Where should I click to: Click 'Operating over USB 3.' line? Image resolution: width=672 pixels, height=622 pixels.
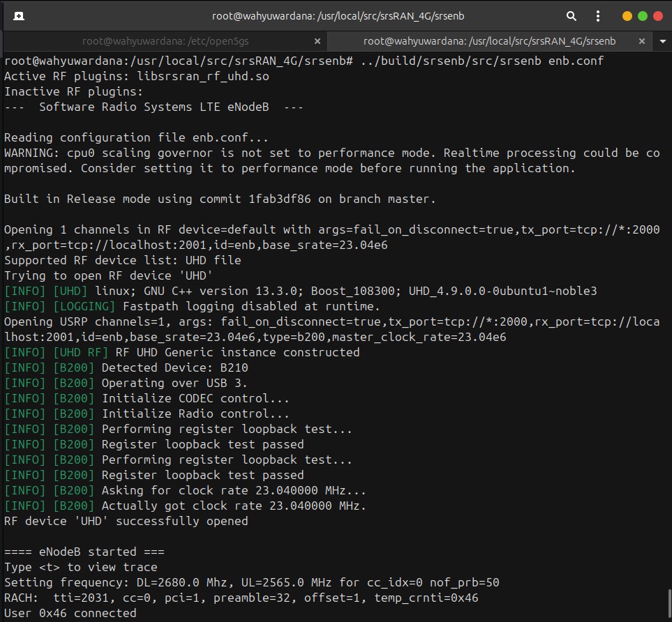click(x=126, y=384)
